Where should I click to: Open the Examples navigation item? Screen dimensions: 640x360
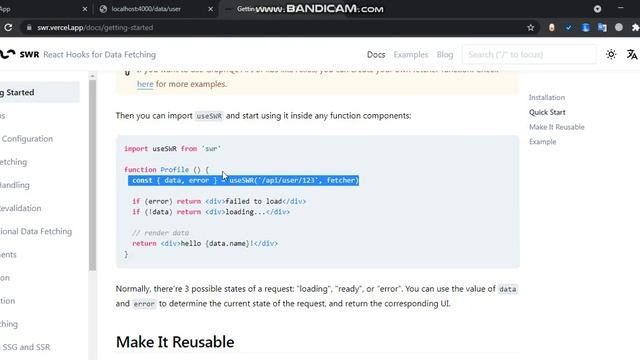[x=411, y=54]
